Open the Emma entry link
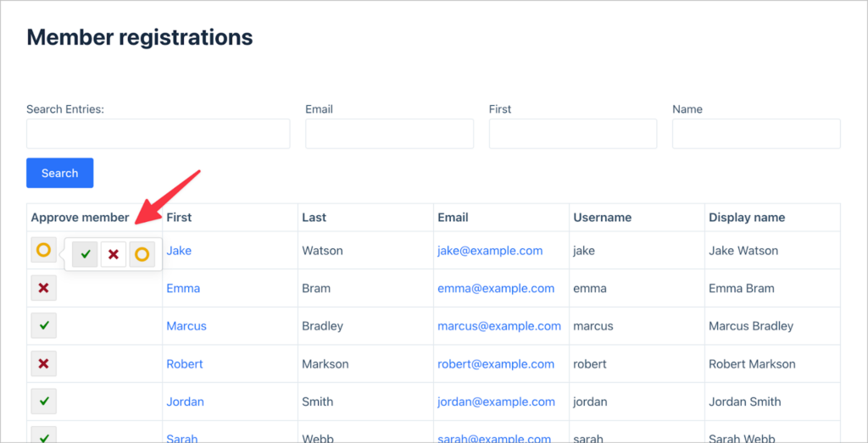The height and width of the screenshot is (443, 868). [183, 289]
